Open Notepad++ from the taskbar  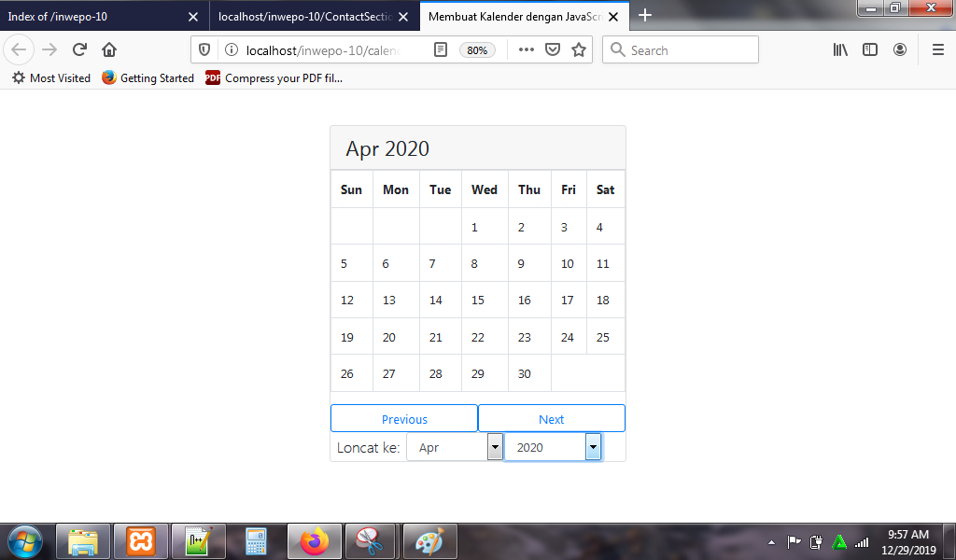coord(199,541)
